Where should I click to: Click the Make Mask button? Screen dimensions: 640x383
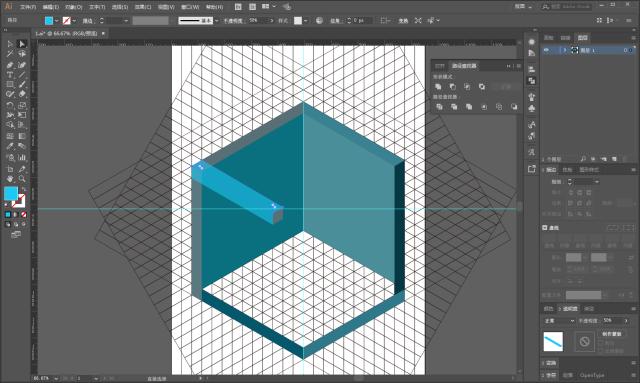pyautogui.click(x=611, y=334)
